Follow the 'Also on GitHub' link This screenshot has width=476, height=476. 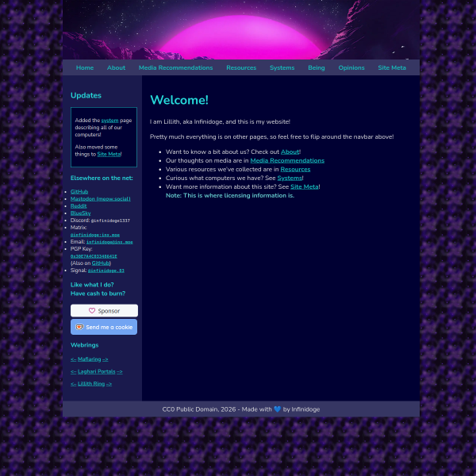coord(101,263)
